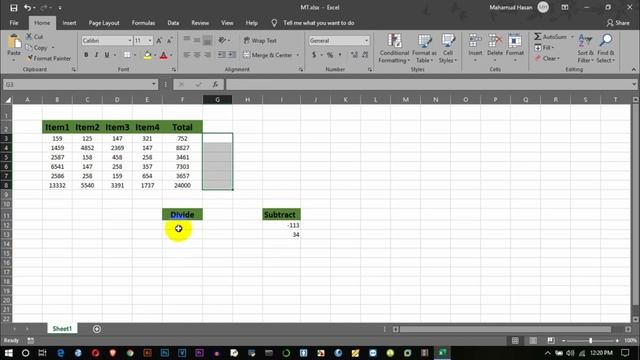Switch to Page Layout view in status bar

click(533, 340)
